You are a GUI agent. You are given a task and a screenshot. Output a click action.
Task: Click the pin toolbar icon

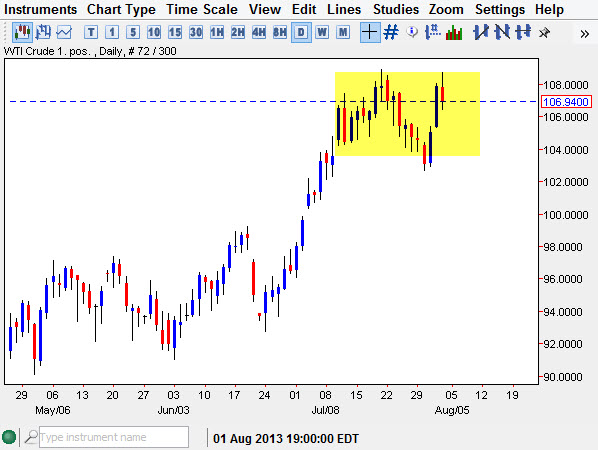[x=544, y=33]
